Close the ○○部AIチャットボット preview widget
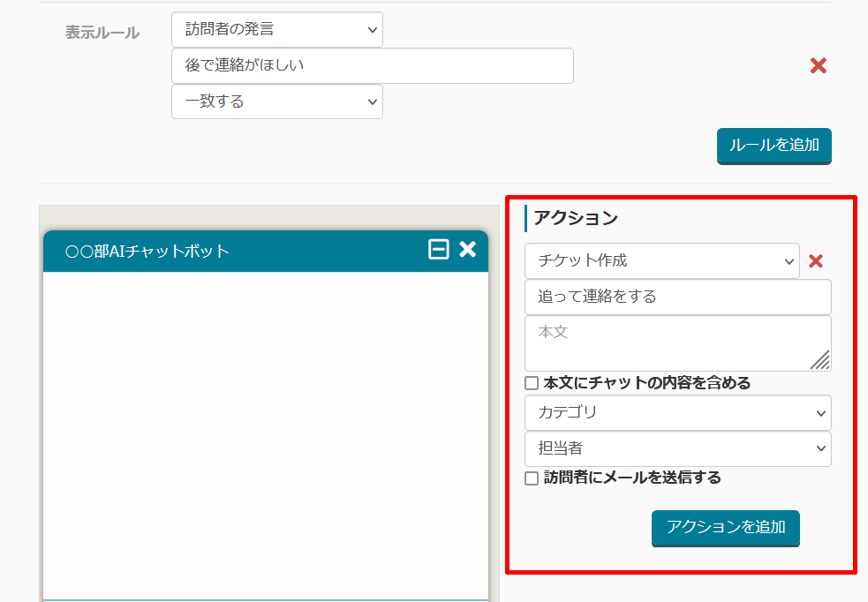 [467, 250]
